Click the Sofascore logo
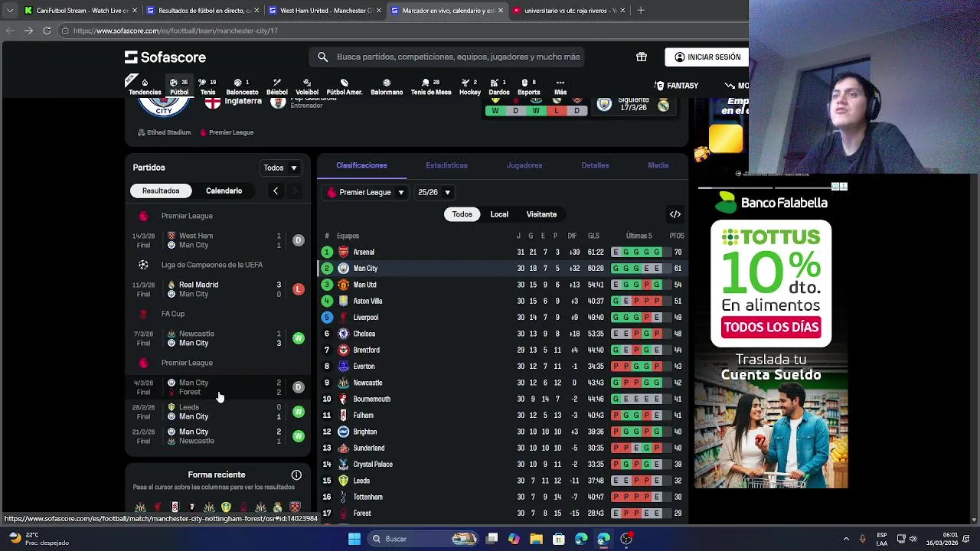 165,57
